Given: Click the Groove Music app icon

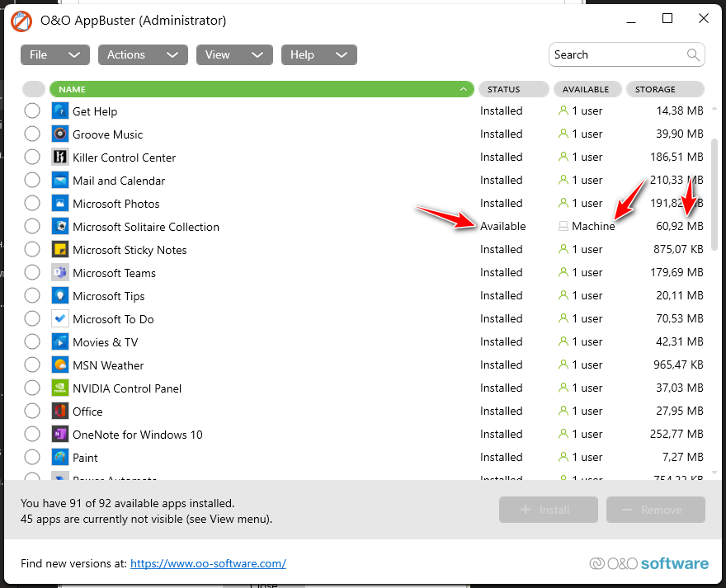Looking at the screenshot, I should tap(59, 134).
